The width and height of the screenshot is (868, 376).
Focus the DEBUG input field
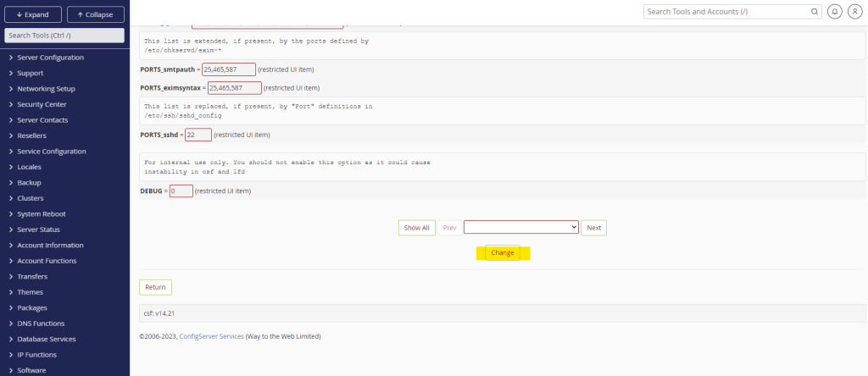pos(181,191)
